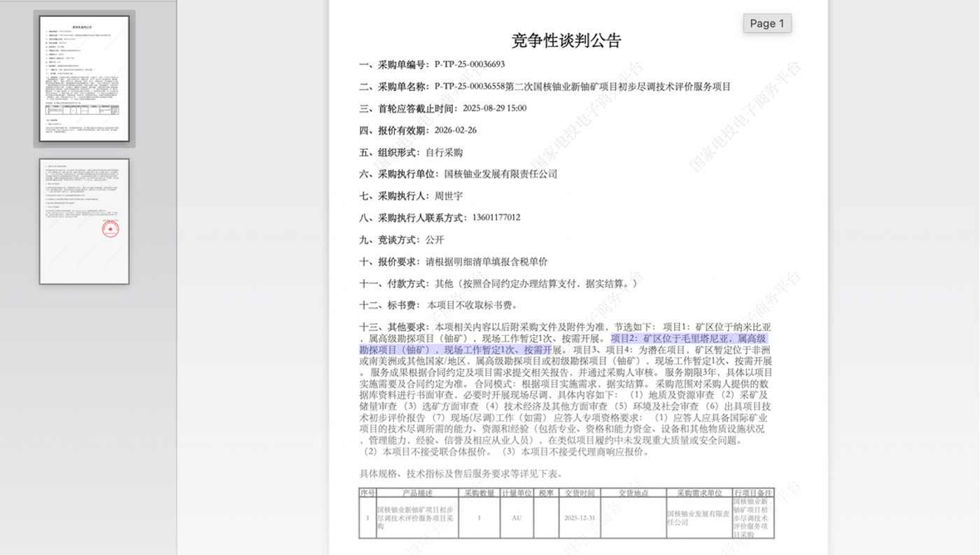The height and width of the screenshot is (555, 980).
Task: Click the contact number '13601177012'
Action: (x=496, y=218)
